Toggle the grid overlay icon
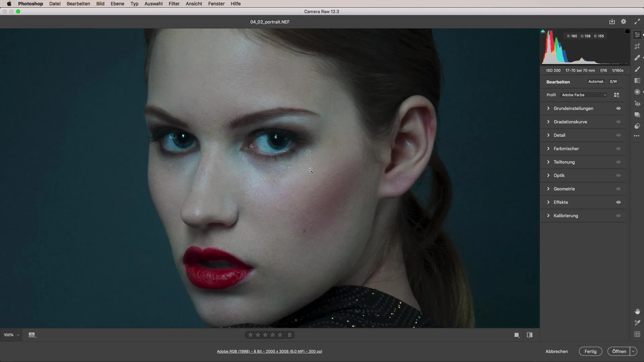Screen dimensions: 644x362 [x=637, y=334]
